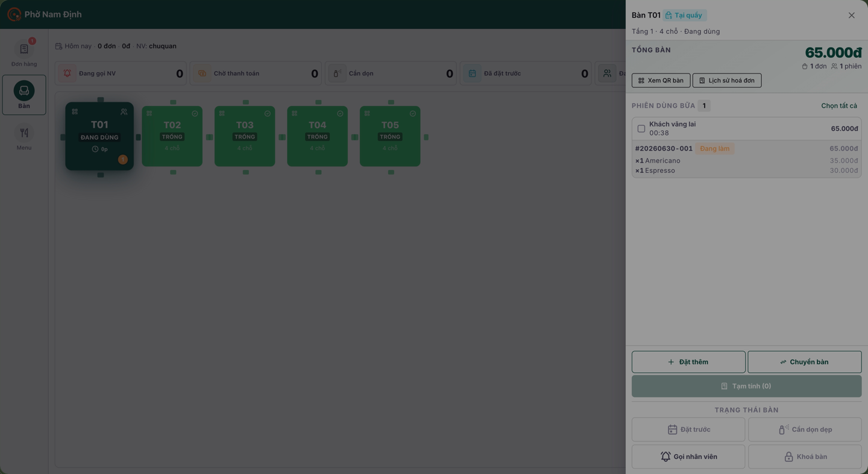Open Xem QR bàn button

point(661,81)
